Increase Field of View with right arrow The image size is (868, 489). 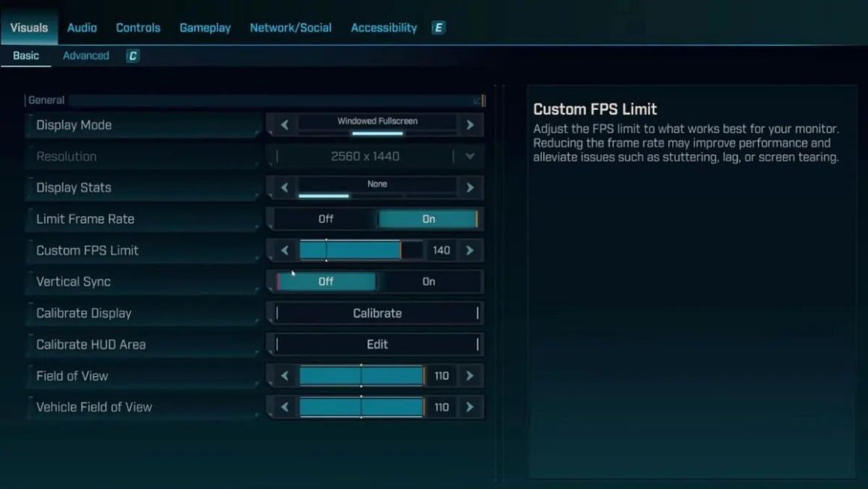click(470, 376)
